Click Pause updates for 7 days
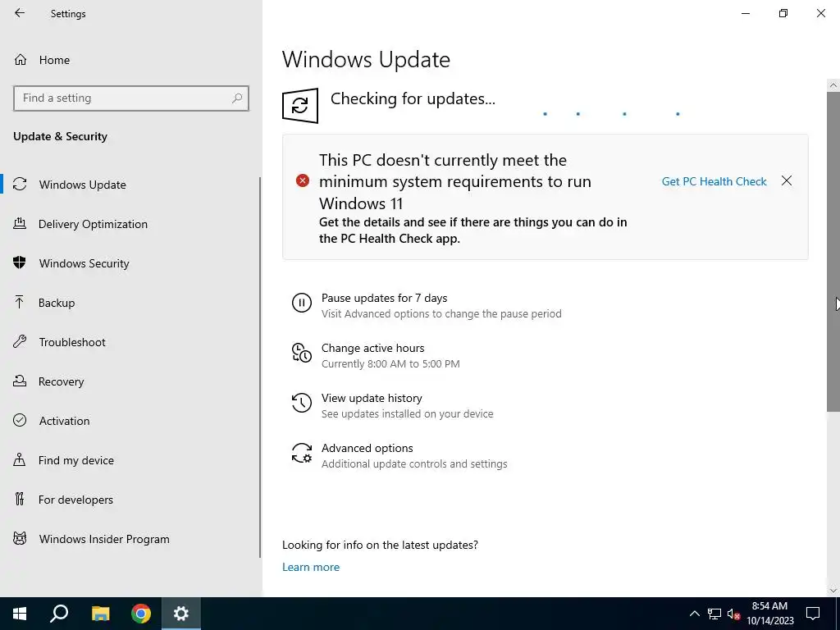This screenshot has height=630, width=840. pos(384,298)
